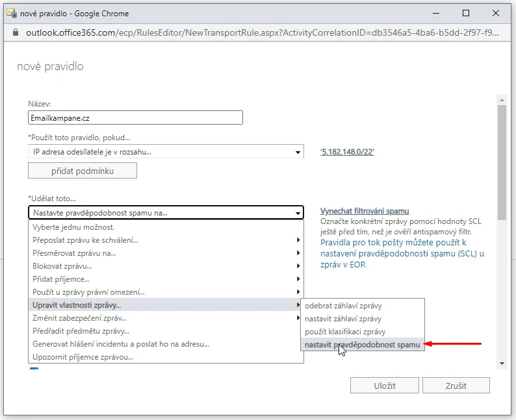Minimize the 'nové pravidlo' Chrome window
Image resolution: width=516 pixels, height=420 pixels.
pyautogui.click(x=436, y=13)
